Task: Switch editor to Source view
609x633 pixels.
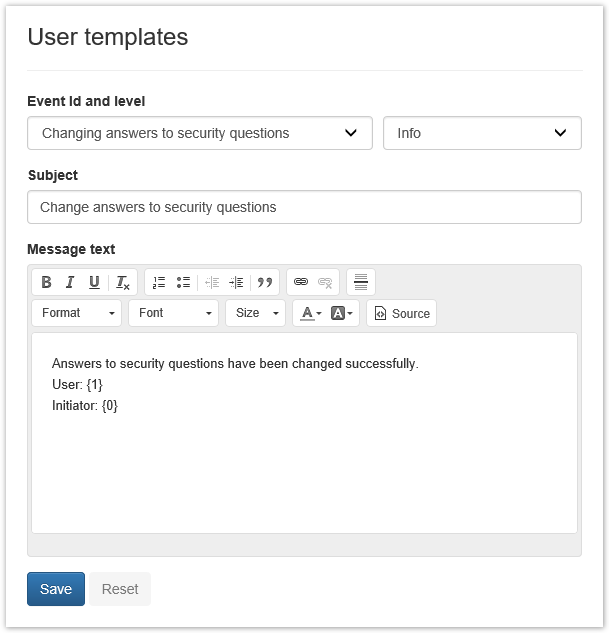Action: 402,313
